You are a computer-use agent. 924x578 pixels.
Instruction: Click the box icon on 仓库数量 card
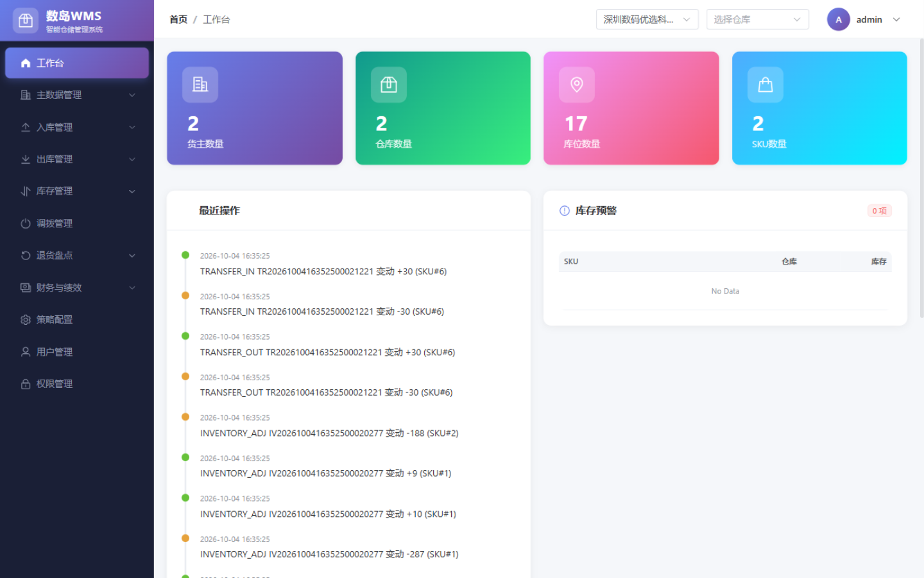point(389,85)
